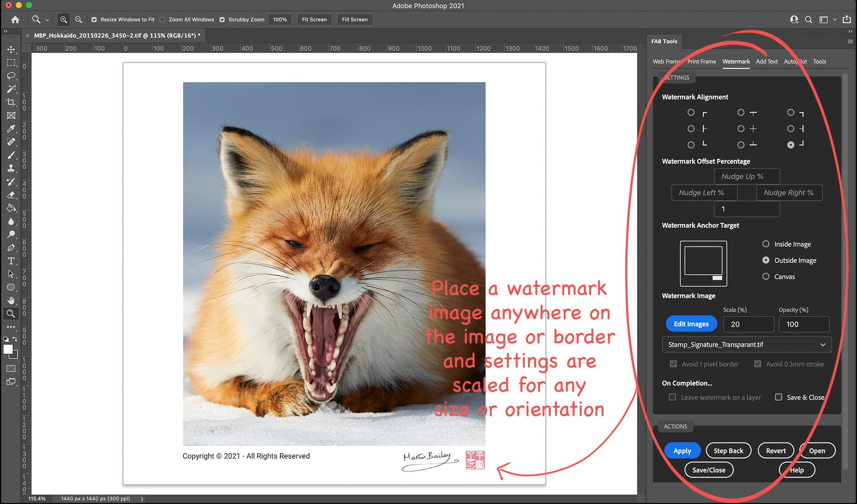Select Inside Image anchor target
The image size is (857, 504).
[x=766, y=244]
